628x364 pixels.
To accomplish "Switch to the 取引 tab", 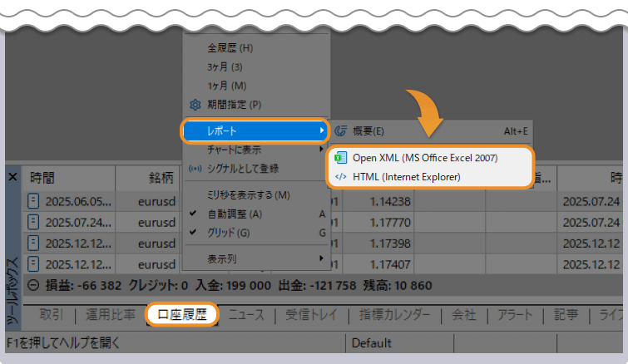I will (52, 315).
